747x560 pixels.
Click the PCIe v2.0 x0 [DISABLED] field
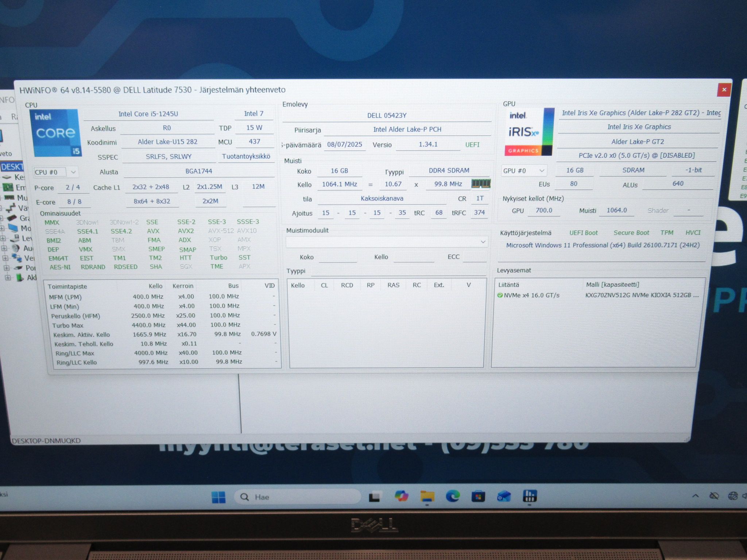click(x=637, y=156)
